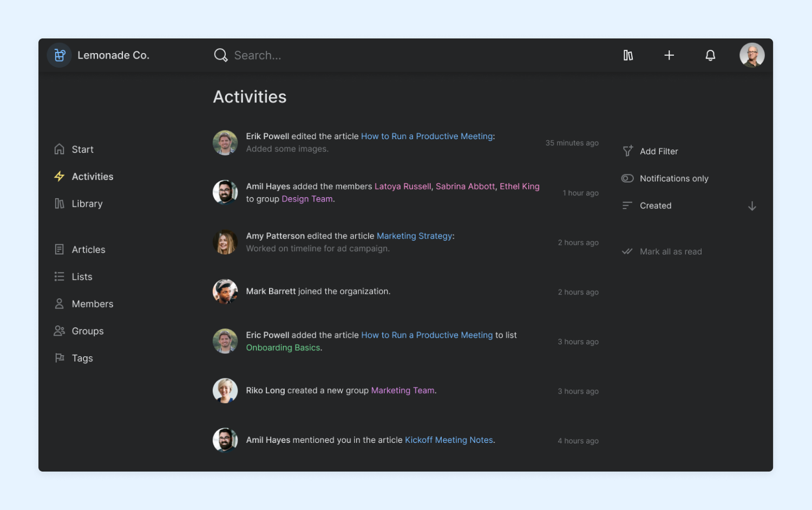Open Library menu item in sidebar
Image resolution: width=812 pixels, height=510 pixels.
[87, 204]
